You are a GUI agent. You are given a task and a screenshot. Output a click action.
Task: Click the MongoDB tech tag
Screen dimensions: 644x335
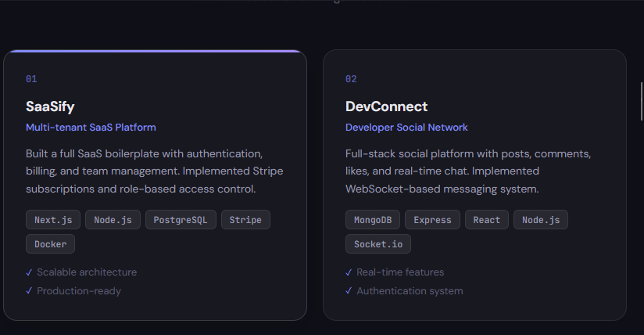[372, 220]
